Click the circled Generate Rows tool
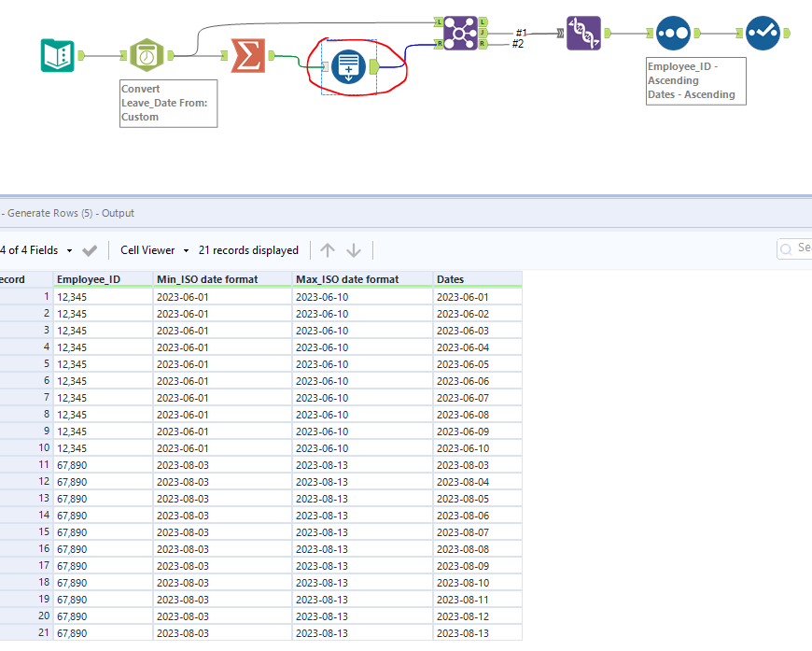The height and width of the screenshot is (651, 812). (x=347, y=67)
